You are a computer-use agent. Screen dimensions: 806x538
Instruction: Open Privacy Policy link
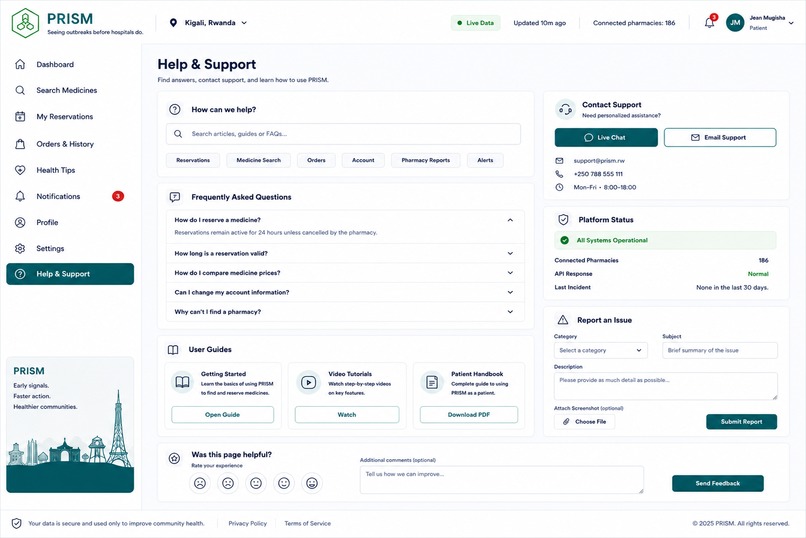coord(248,524)
